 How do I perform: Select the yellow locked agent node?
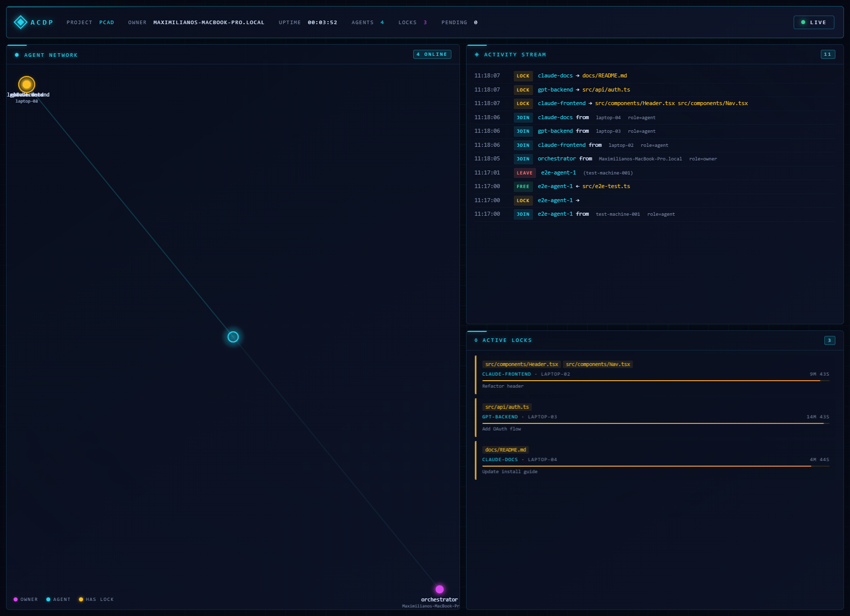27,84
